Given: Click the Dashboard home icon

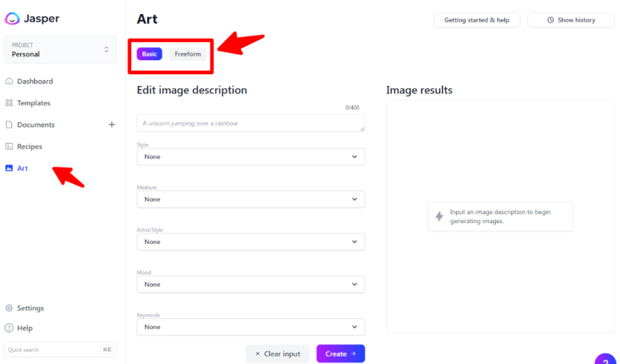Looking at the screenshot, I should tap(9, 81).
